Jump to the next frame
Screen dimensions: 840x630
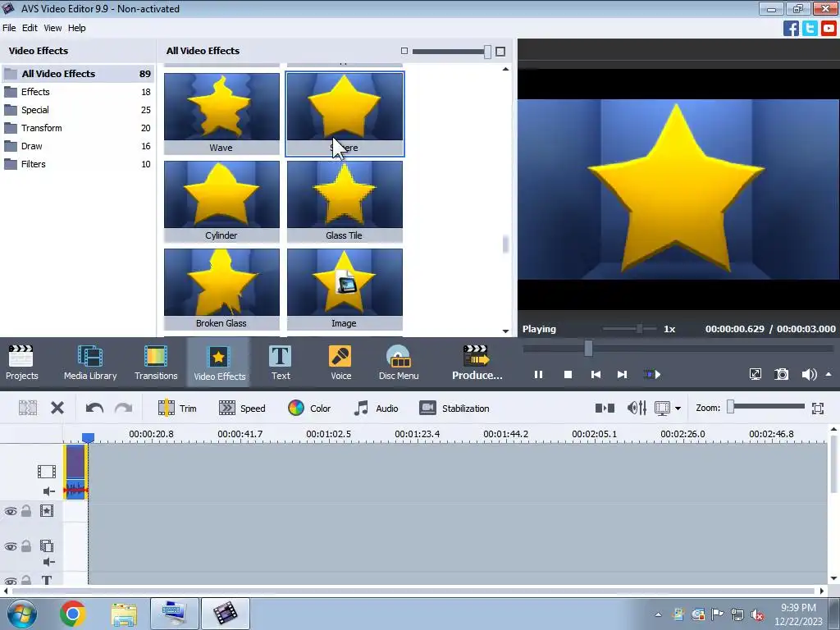click(x=622, y=374)
